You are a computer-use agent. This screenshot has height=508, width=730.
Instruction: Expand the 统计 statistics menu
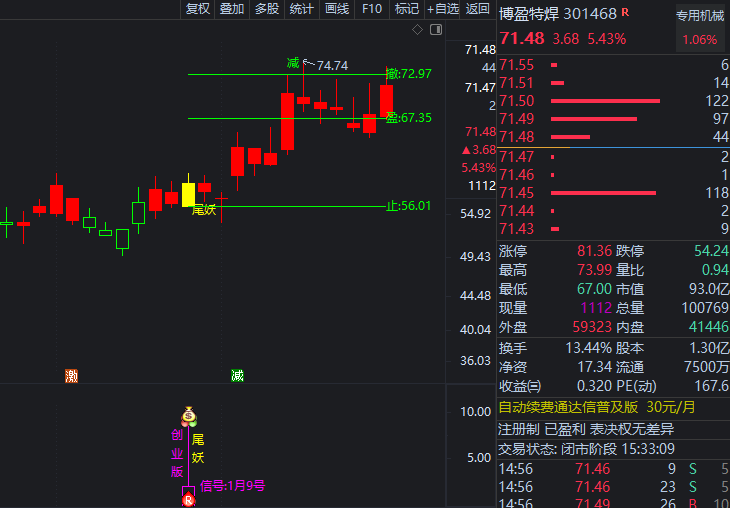(x=301, y=9)
